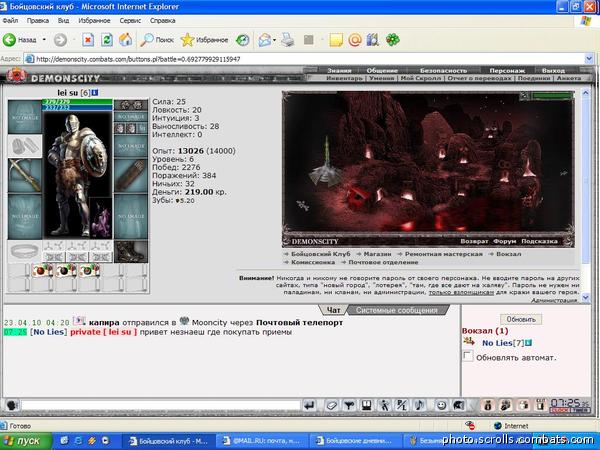Click the Print printer icon
Screen dimensions: 600x450
tap(287, 39)
